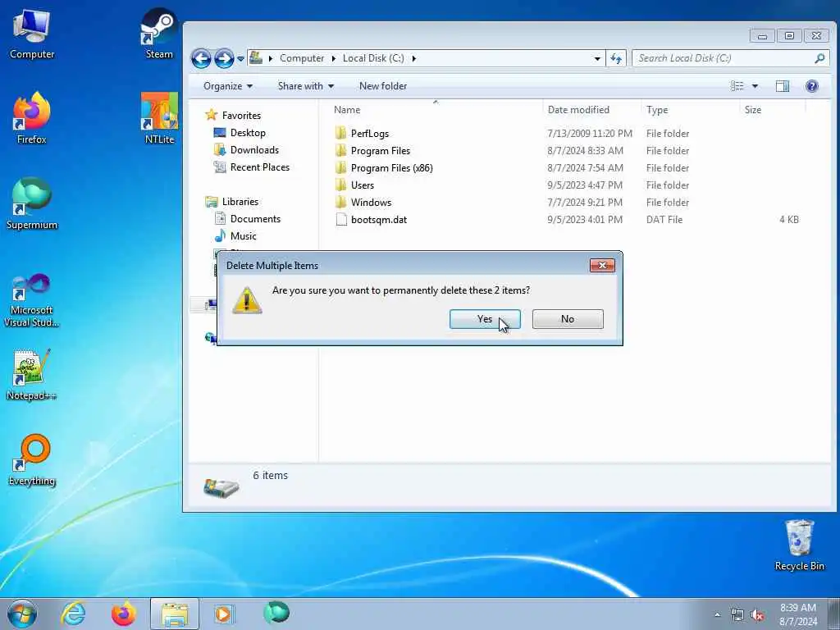Select the Firefox desktop shortcut
This screenshot has height=630, width=840.
point(32,119)
